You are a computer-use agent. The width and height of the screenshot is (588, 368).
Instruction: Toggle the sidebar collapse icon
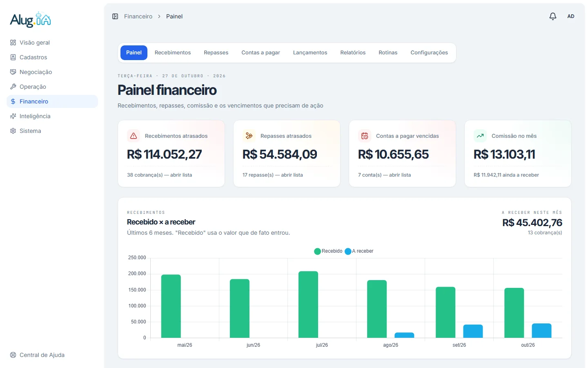(x=115, y=16)
